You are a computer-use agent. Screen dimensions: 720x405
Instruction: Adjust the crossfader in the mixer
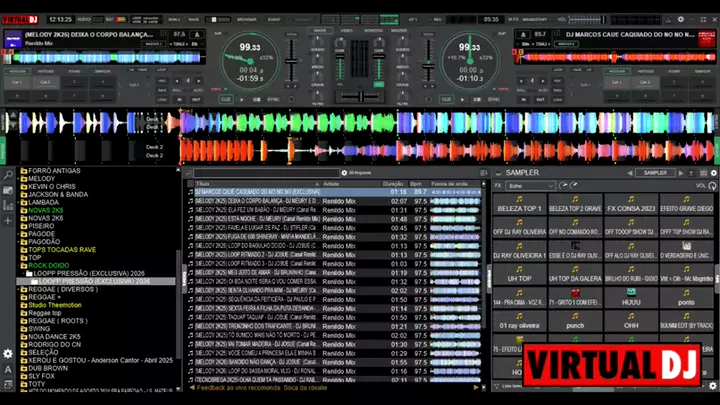pos(360,97)
